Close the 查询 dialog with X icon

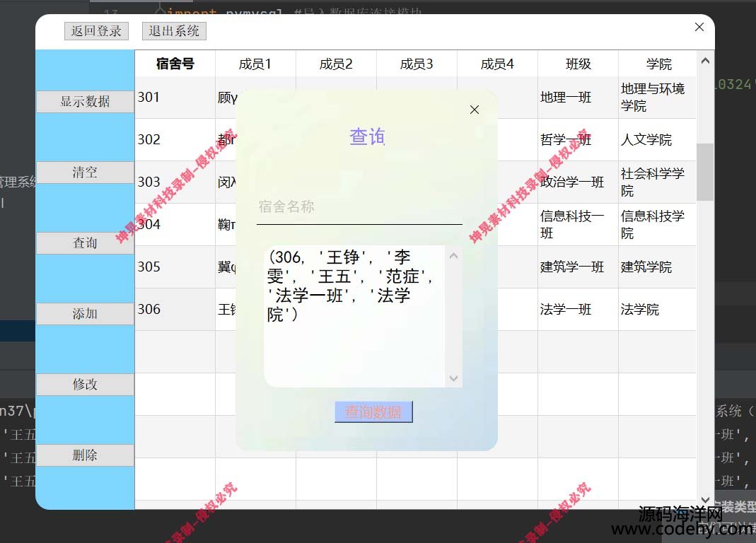coord(475,110)
